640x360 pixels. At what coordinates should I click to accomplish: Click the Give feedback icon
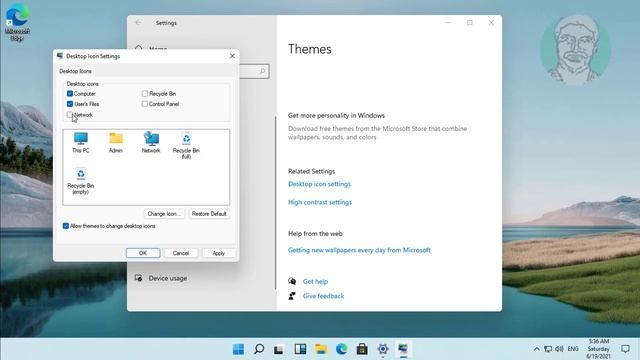(292, 296)
